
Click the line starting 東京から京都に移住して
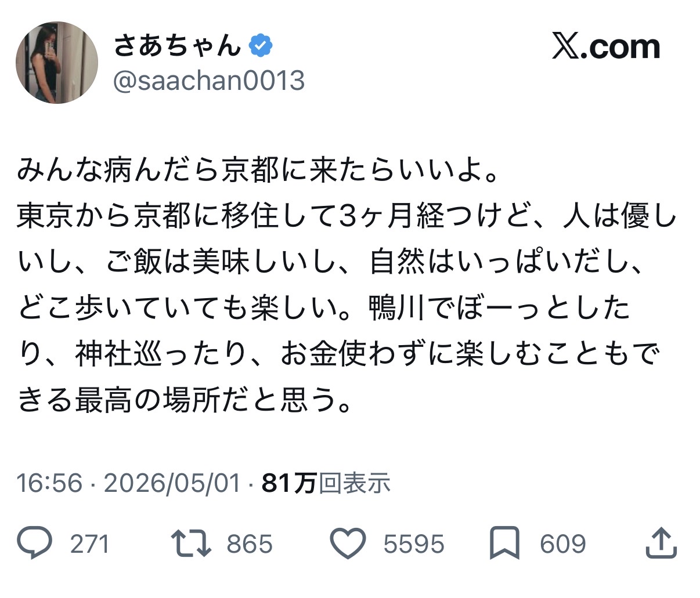click(347, 218)
